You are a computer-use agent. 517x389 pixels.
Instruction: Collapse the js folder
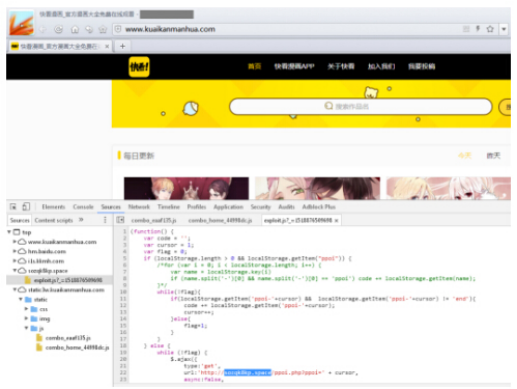(26, 328)
